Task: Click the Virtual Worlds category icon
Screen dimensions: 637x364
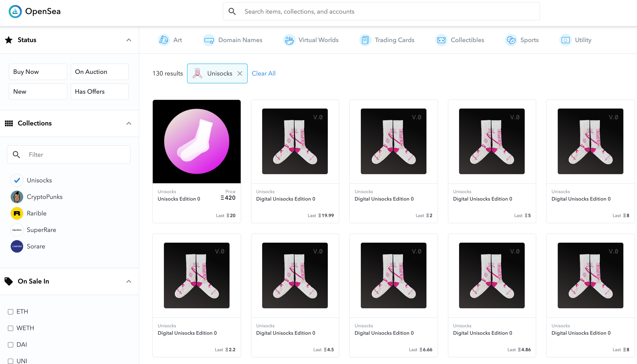Action: tap(289, 40)
